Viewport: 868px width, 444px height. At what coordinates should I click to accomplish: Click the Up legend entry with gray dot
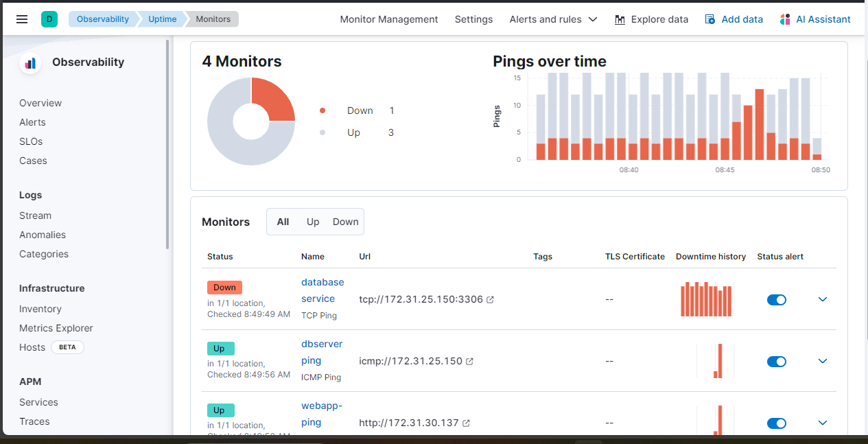pyautogui.click(x=357, y=132)
